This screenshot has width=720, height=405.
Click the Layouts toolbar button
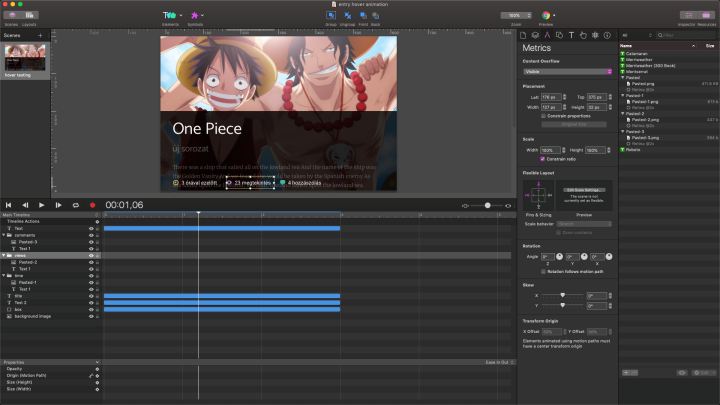tap(29, 15)
